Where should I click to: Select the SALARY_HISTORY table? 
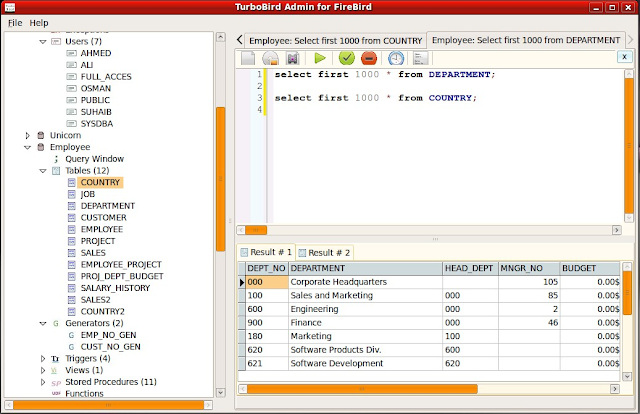tap(115, 288)
